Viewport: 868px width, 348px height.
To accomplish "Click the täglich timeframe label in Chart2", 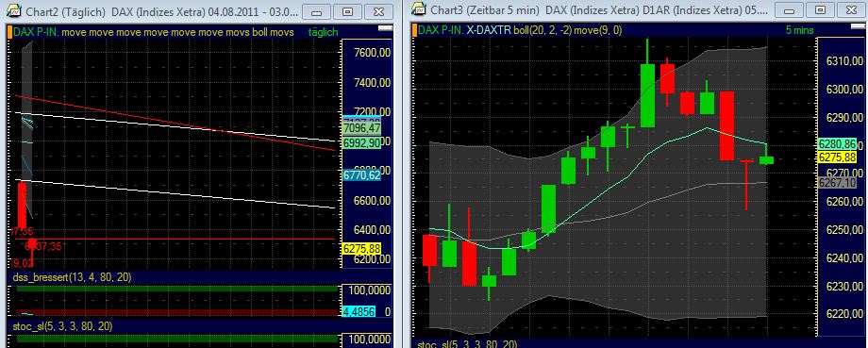I will 323,33.
